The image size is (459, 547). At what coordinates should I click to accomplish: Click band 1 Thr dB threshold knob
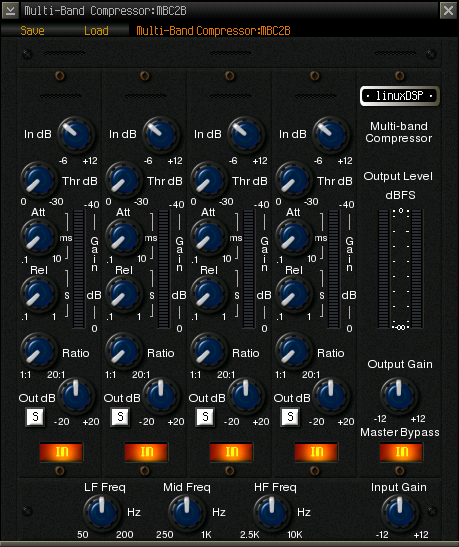click(39, 180)
